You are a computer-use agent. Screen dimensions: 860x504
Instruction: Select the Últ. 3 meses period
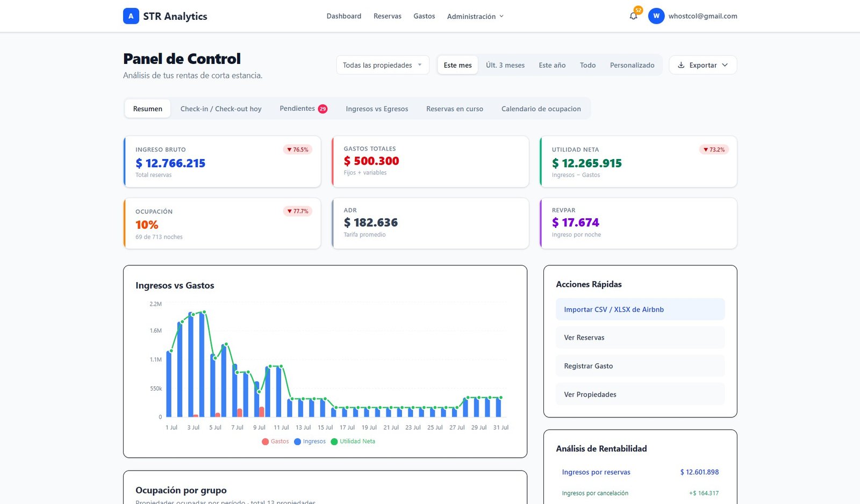pyautogui.click(x=505, y=65)
